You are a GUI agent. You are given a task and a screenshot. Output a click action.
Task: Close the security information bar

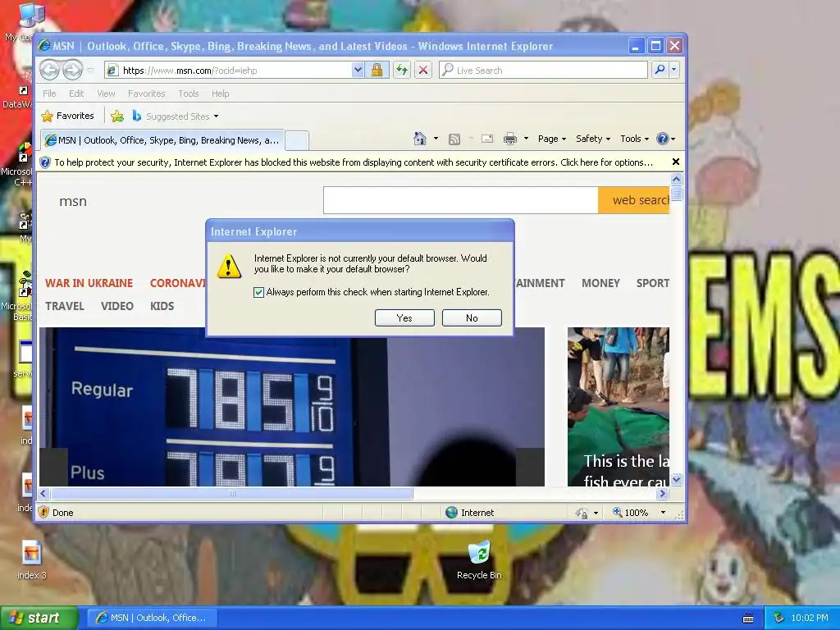[676, 162]
